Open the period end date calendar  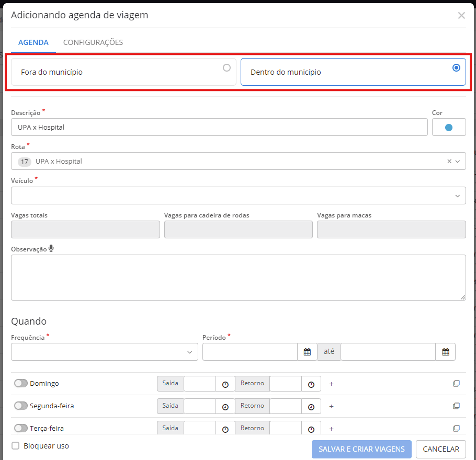[445, 352]
